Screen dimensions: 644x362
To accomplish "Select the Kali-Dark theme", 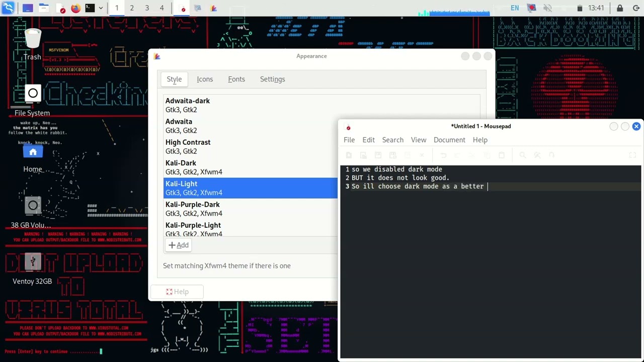I will [x=251, y=167].
